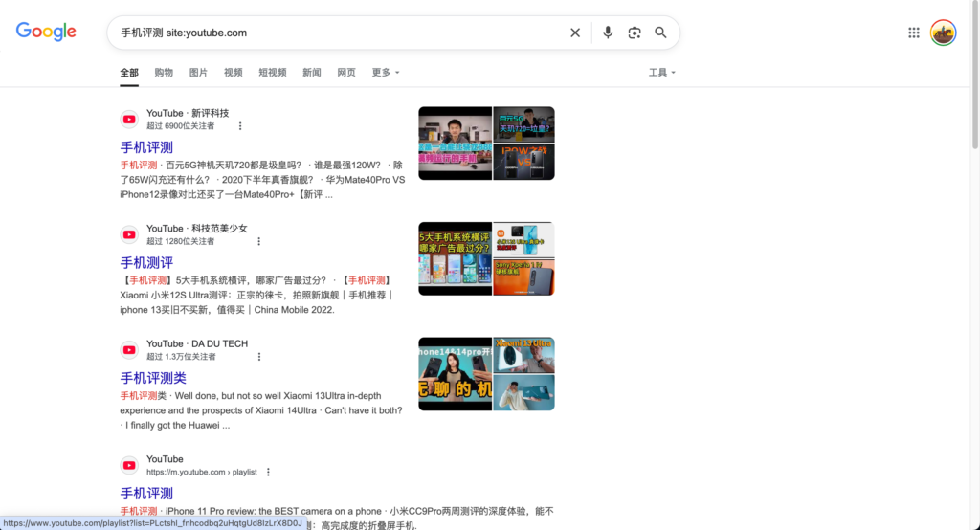Open more options for m.youtube.com playlist result

point(268,472)
